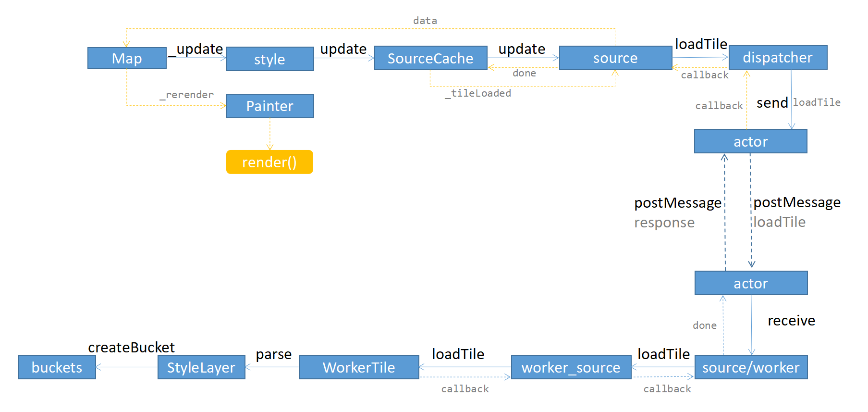
Task: Select the StyleLayer node
Action: tap(201, 367)
